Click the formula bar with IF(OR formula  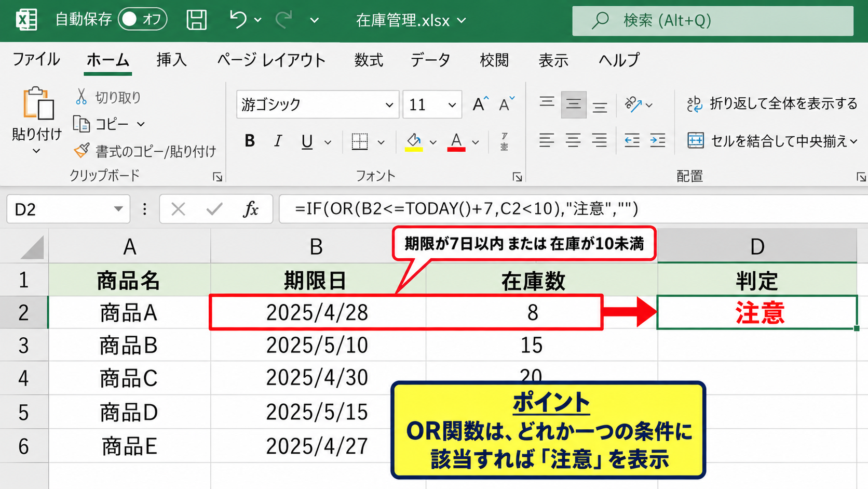(573, 209)
